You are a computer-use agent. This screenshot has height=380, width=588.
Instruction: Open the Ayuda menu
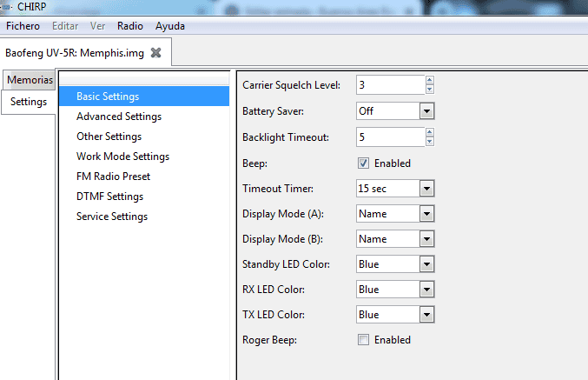click(170, 26)
